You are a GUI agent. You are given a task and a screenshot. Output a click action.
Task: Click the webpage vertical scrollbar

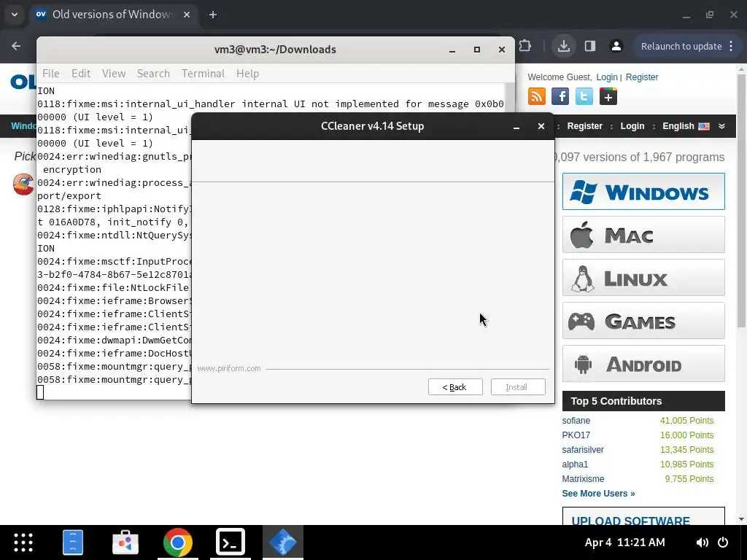pos(741,200)
